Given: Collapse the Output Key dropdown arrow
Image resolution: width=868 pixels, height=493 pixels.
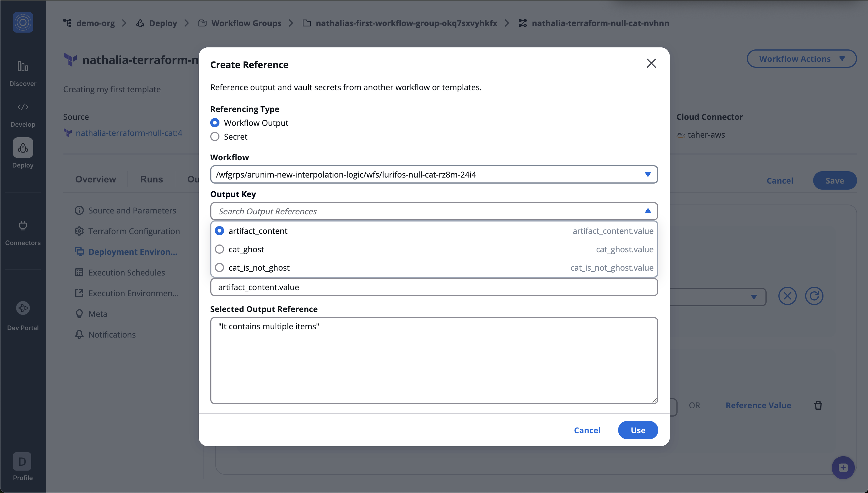Looking at the screenshot, I should click(x=647, y=211).
